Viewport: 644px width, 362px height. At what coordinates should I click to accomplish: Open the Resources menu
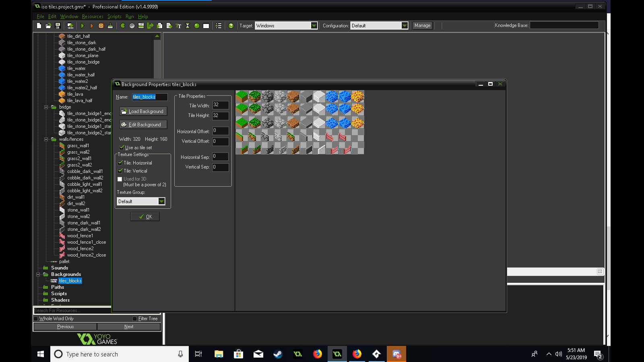click(93, 16)
